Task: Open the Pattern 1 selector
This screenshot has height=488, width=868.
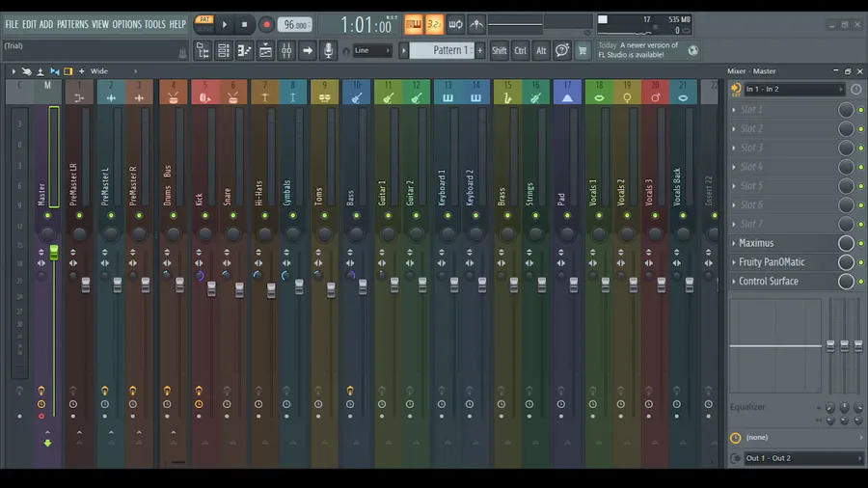Action: point(442,50)
